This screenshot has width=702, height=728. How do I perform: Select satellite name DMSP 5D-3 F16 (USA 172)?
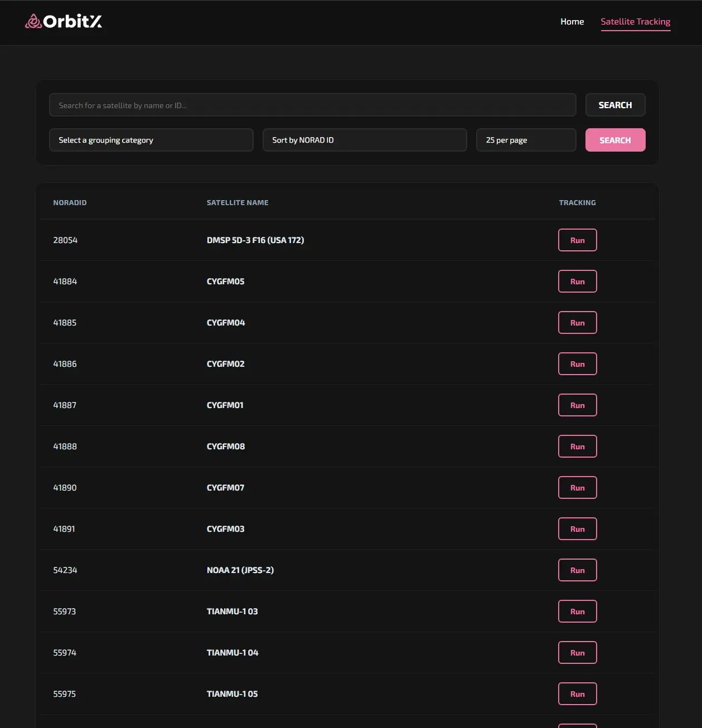coord(255,240)
